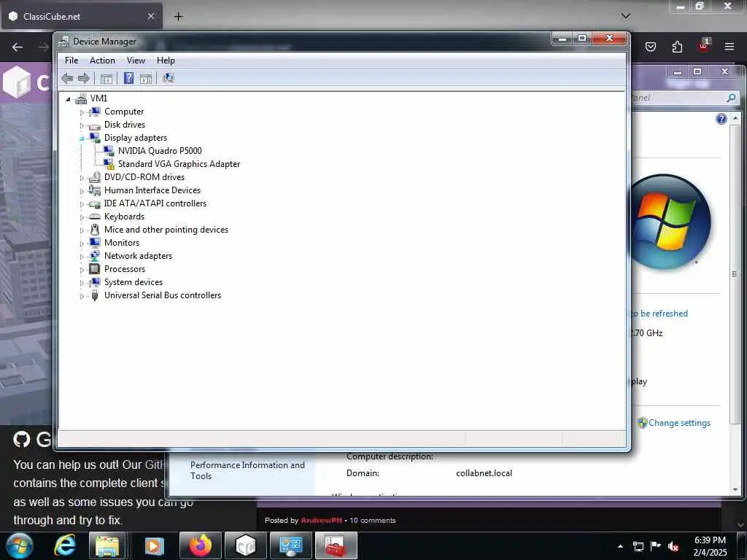This screenshot has height=560, width=747.
Task: Click System window scrollbar down arrow
Action: coord(735,489)
